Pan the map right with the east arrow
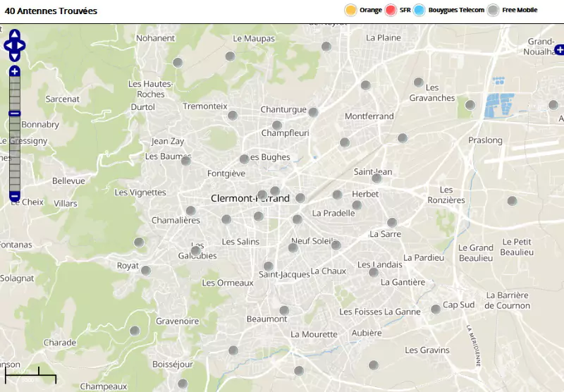This screenshot has height=392, width=564. point(22,46)
